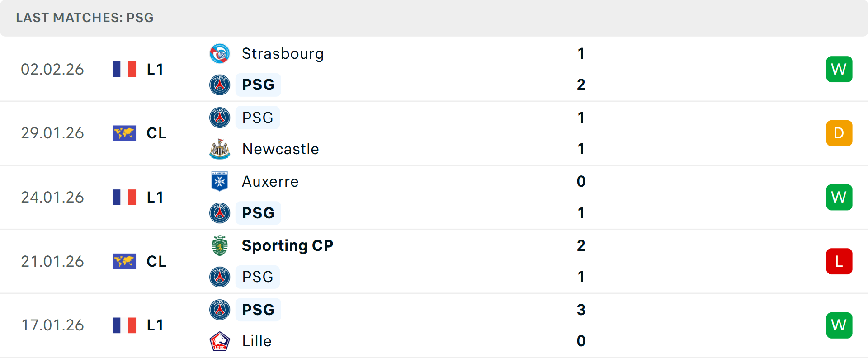Viewport: 868px width, 358px height.
Task: Click the Auxerre club crest
Action: 220,182
